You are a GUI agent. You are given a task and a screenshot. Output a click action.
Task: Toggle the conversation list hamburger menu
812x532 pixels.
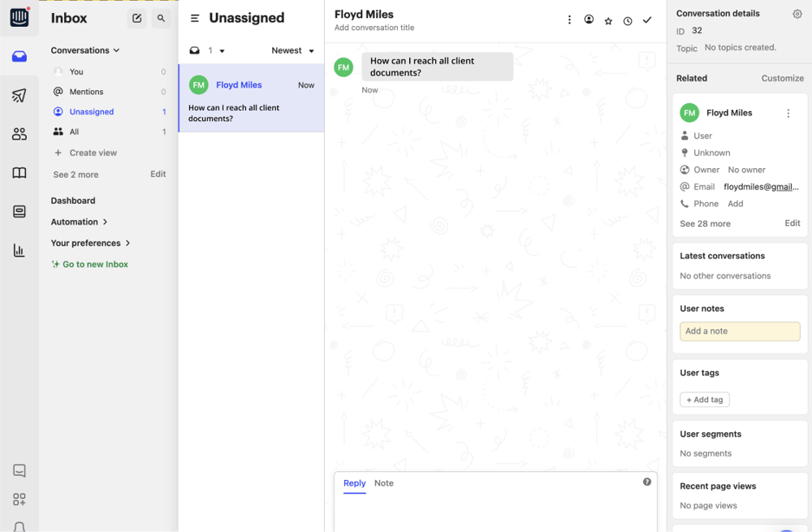pos(195,18)
